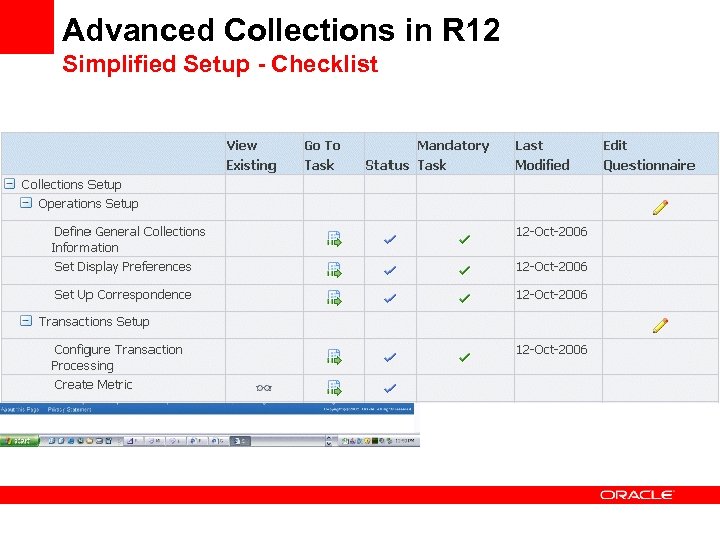Click Mandatory Task green check for Configure Transaction Processing
Viewport: 720px width, 540px height.
464,357
